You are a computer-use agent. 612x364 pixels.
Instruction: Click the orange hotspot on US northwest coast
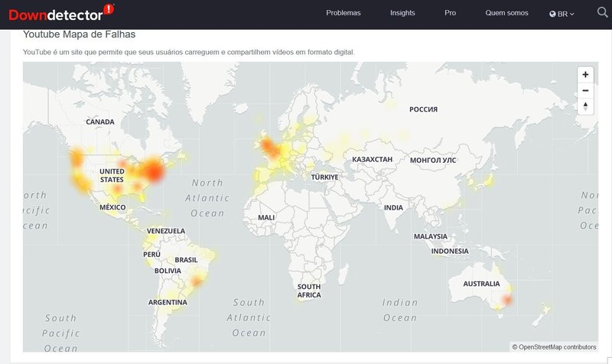[x=77, y=158]
